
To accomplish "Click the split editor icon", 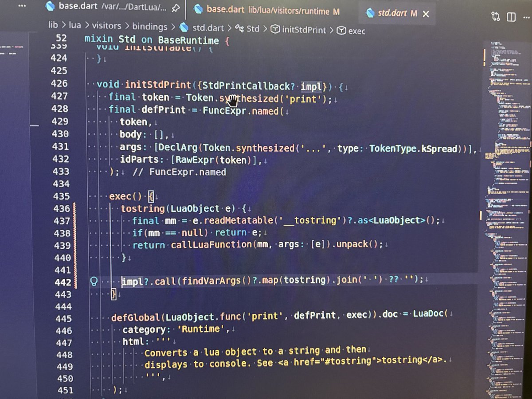I will (x=511, y=17).
